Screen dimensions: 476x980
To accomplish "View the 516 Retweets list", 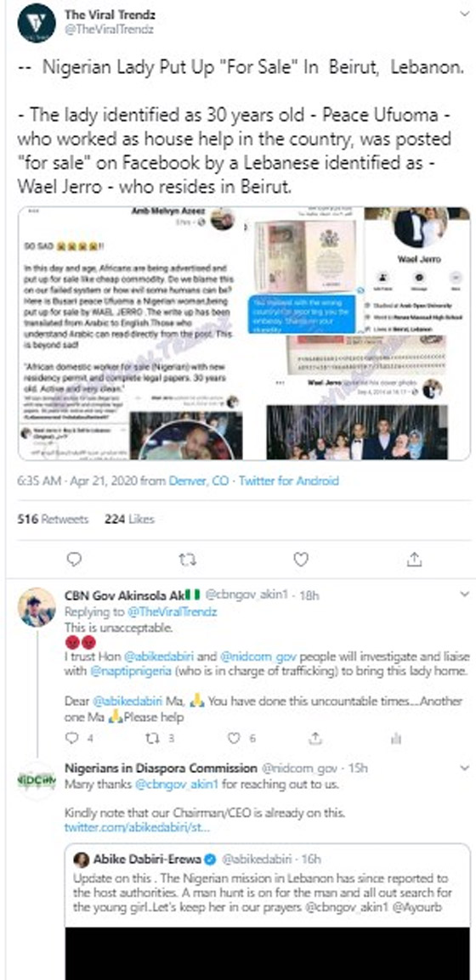I will pyautogui.click(x=53, y=520).
